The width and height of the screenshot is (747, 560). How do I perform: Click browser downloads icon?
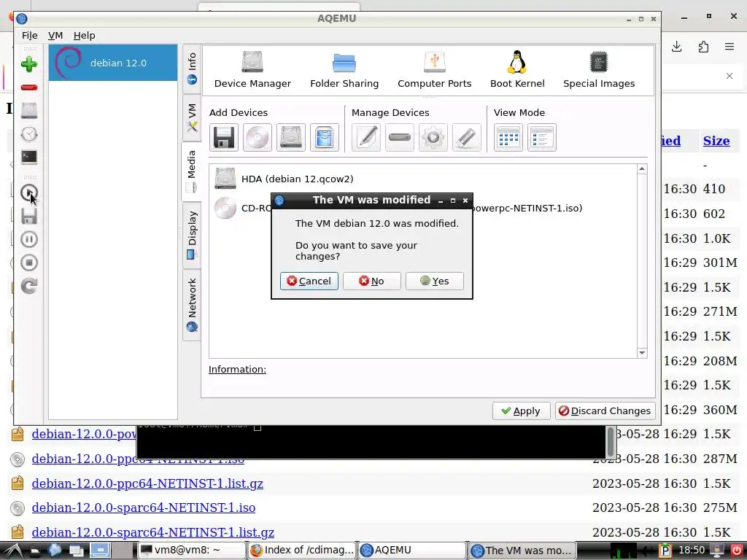pos(676,47)
